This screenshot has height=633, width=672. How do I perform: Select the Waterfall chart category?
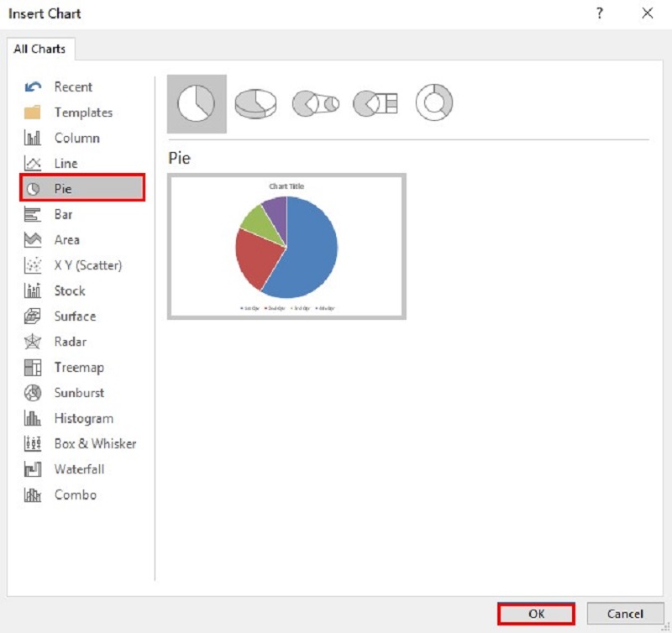80,469
